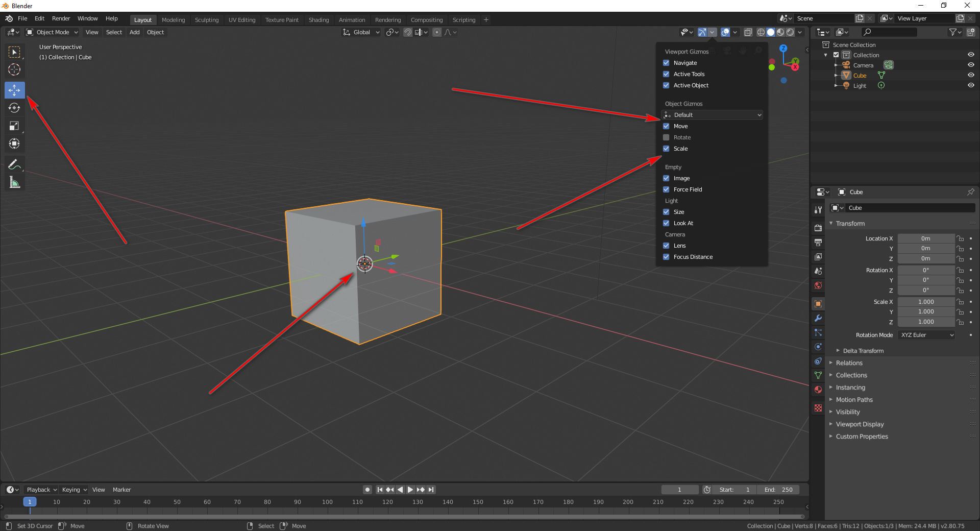Click the pin icon in the properties header
980x531 pixels.
(971, 192)
